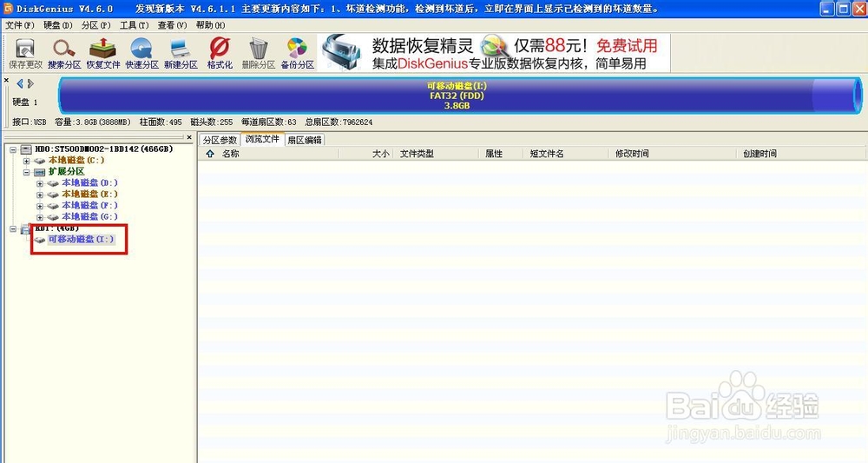Close the left tree panel with x
Viewport: 868px width, 463px height.
189,136
